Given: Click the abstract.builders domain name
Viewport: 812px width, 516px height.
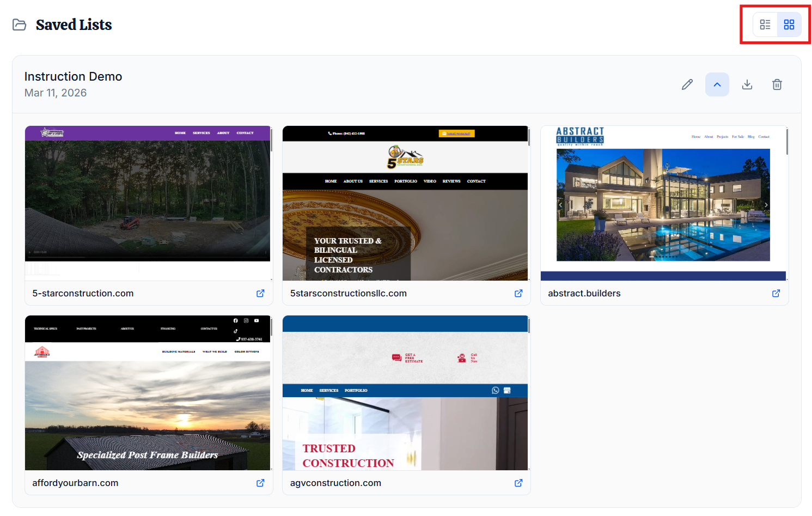Looking at the screenshot, I should (584, 293).
